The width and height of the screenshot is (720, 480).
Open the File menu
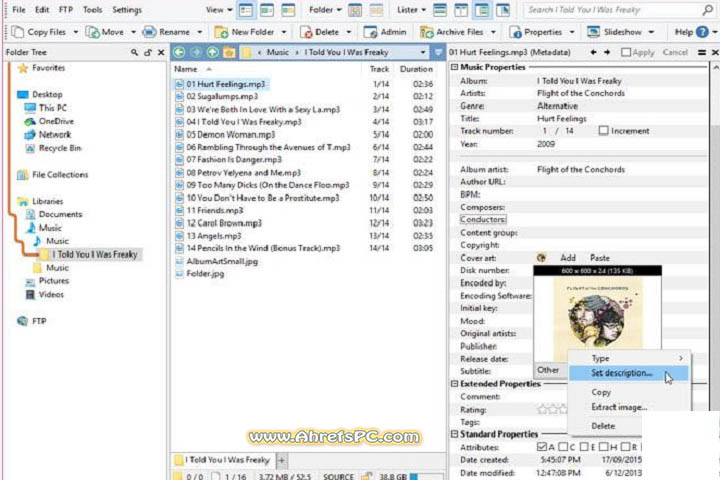[x=19, y=10]
